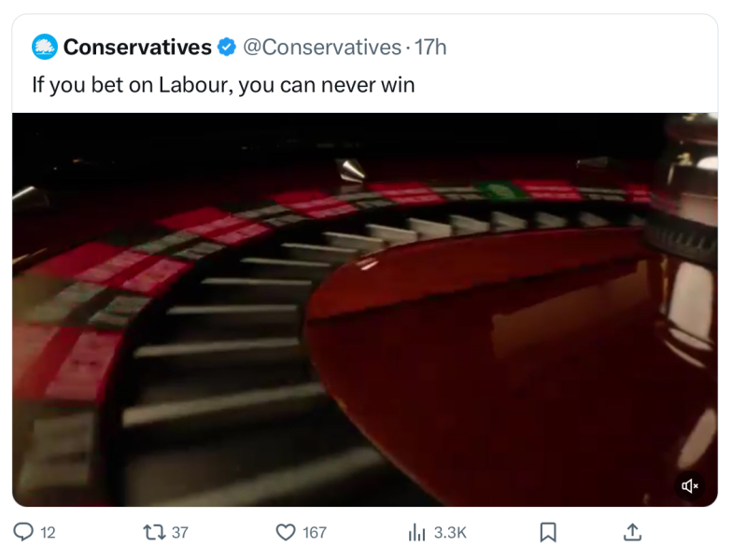This screenshot has height=560, width=732.
Task: Open the Conservatives display name link
Action: pos(137,47)
